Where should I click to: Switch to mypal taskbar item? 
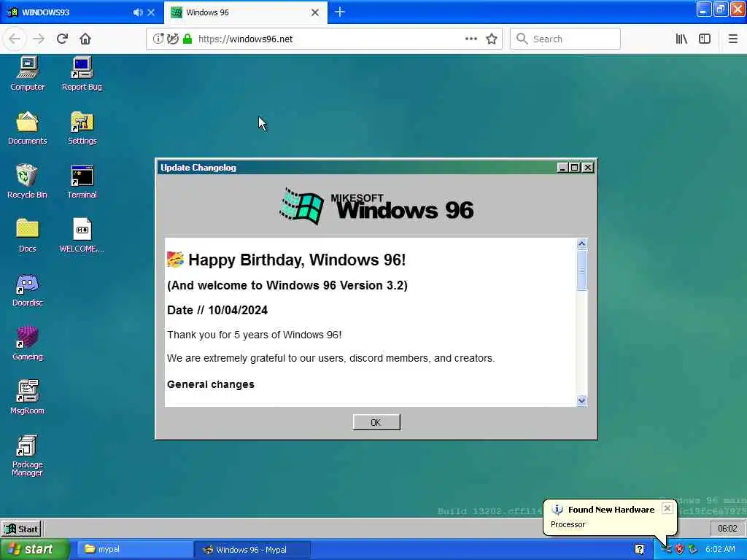click(x=133, y=549)
